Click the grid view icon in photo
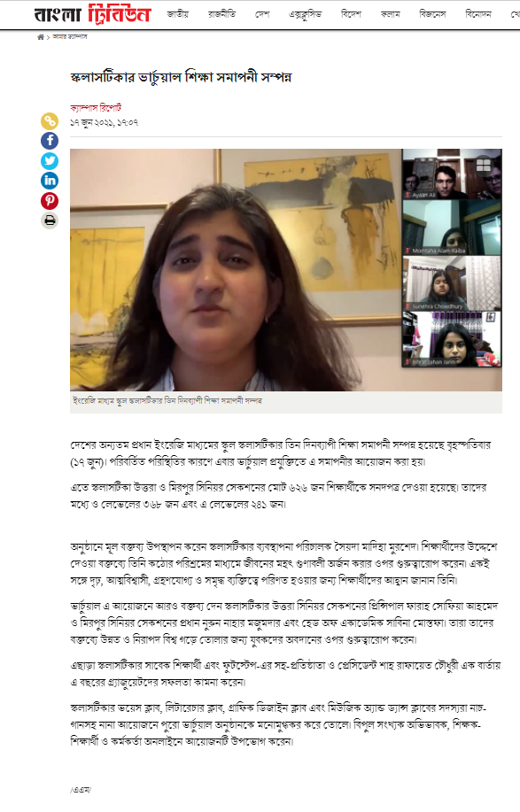This screenshot has width=520, height=812. tap(483, 166)
